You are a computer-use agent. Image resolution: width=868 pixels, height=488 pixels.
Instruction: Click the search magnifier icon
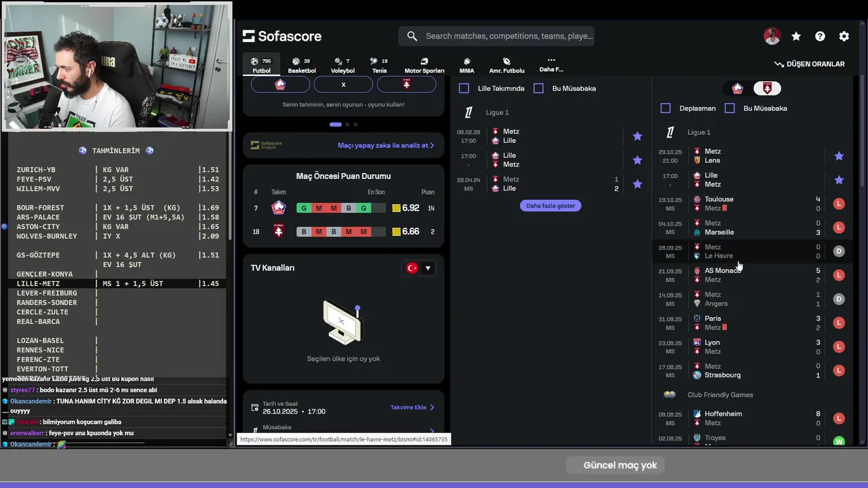point(412,36)
